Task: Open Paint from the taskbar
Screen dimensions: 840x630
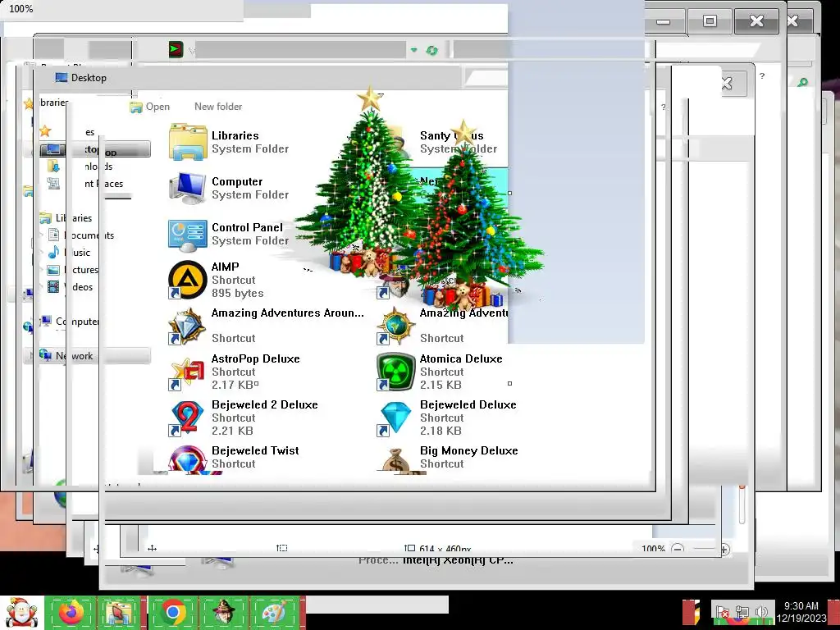Action: (x=274, y=612)
